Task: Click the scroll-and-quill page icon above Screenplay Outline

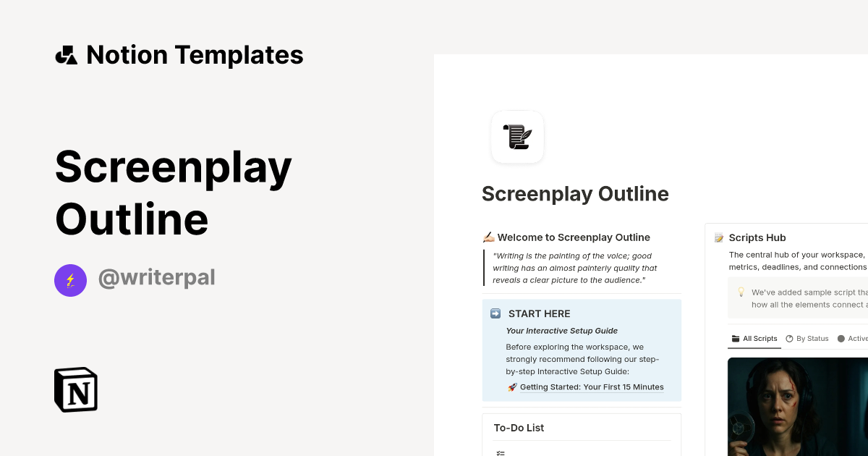Action: pos(517,137)
